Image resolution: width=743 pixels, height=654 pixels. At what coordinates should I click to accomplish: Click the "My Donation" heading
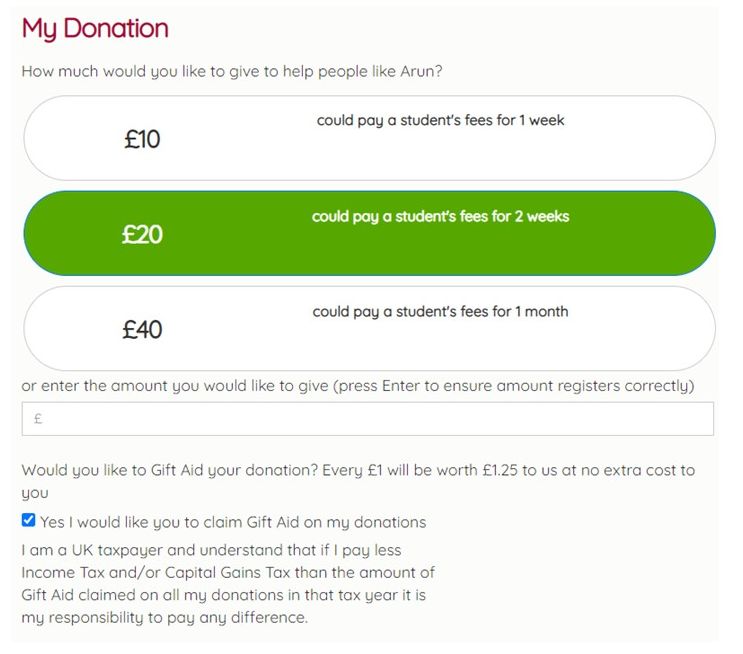click(x=95, y=28)
